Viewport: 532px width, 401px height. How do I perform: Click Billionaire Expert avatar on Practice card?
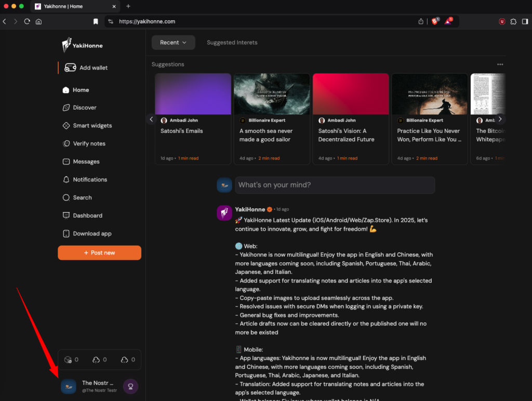click(401, 121)
